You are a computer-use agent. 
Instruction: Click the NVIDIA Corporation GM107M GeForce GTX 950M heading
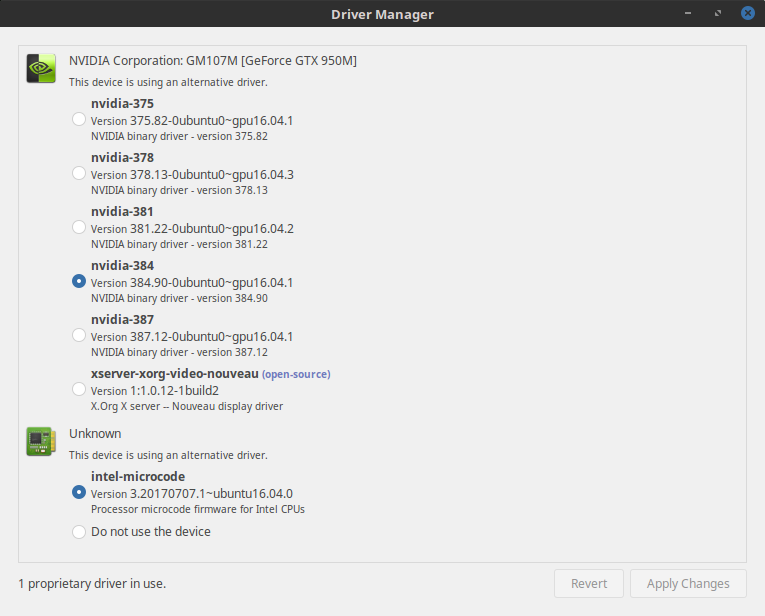213,61
